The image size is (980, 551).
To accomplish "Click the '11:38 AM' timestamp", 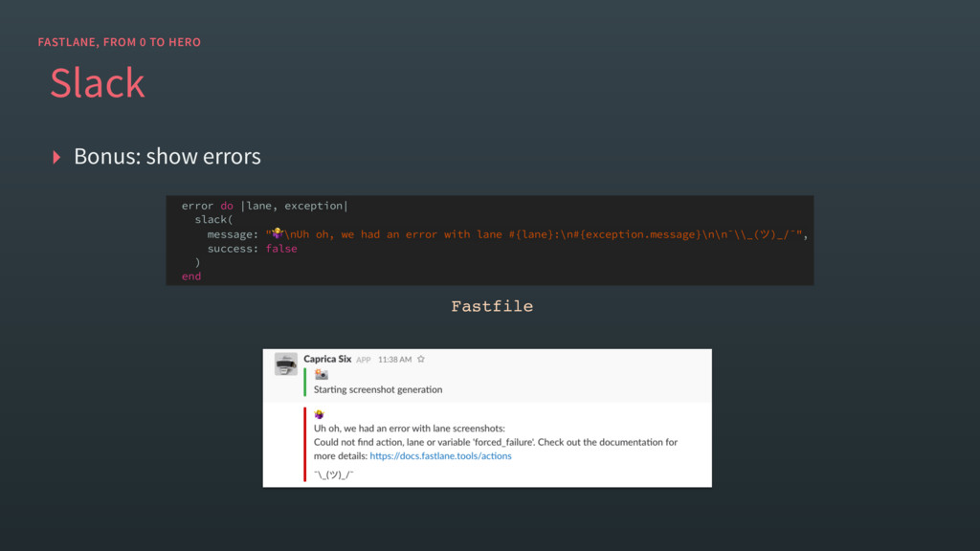I will (394, 360).
